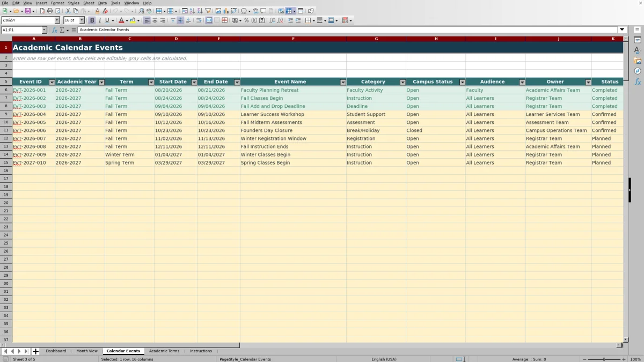Switch to the Academic Terms sheet tab
644x362 pixels.
click(x=164, y=351)
